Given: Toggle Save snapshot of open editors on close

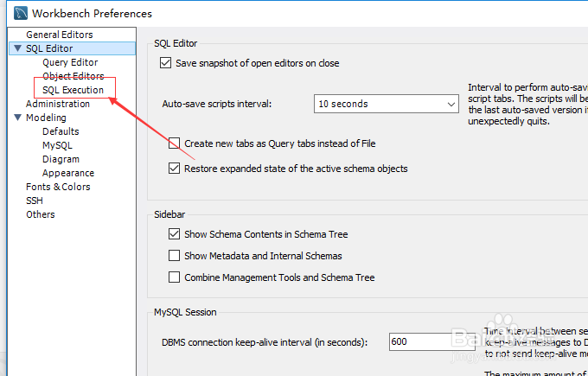Looking at the screenshot, I should (x=165, y=62).
